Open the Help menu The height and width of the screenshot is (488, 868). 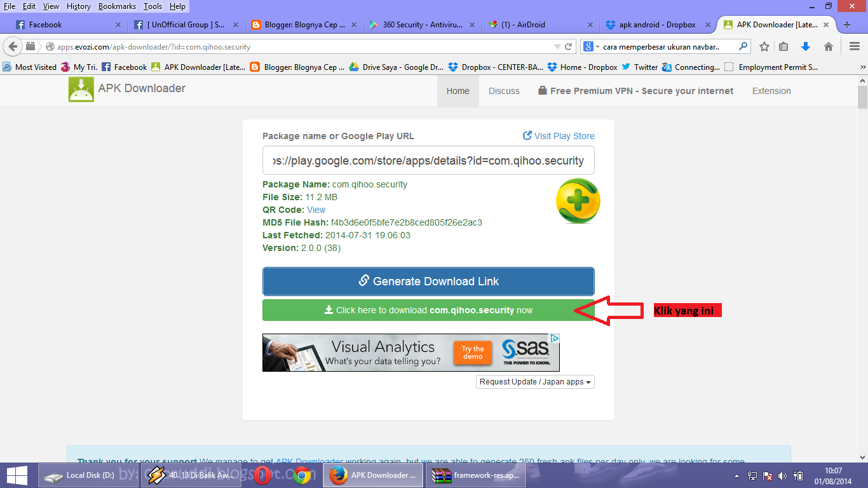[x=177, y=6]
